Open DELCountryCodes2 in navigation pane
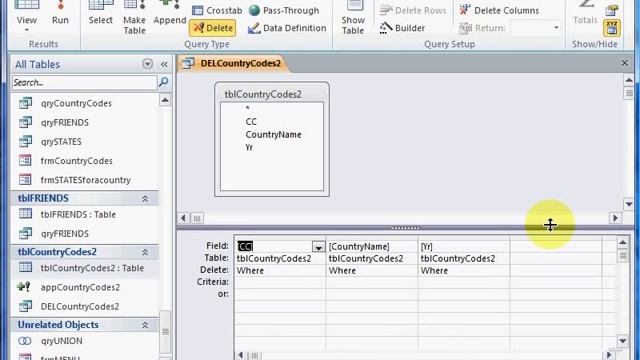 coord(80,307)
